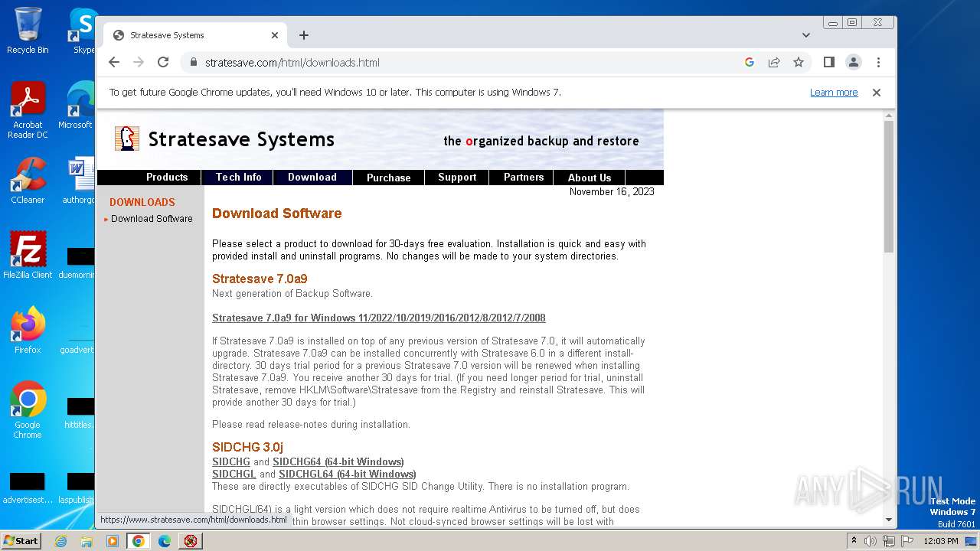Go back with Chrome's back arrow
Screen dimensions: 980x551
tap(114, 62)
